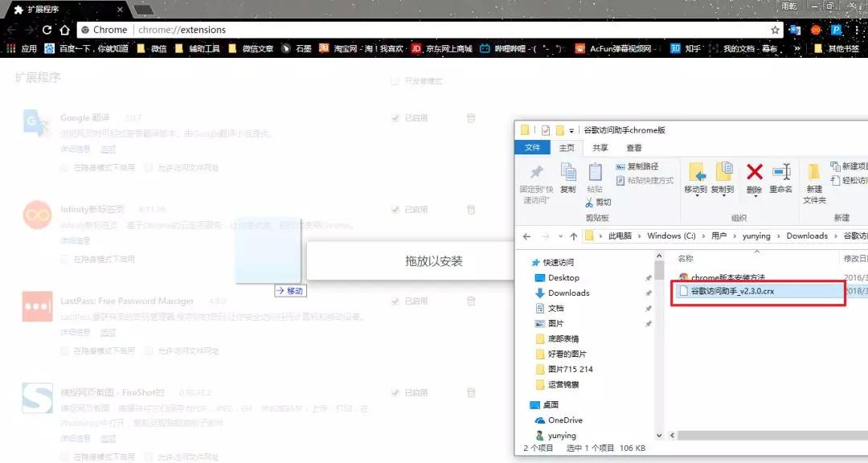Open Explorer recent locations dropdown arrow
Viewport: 868px width, 463px height.
[x=560, y=236]
